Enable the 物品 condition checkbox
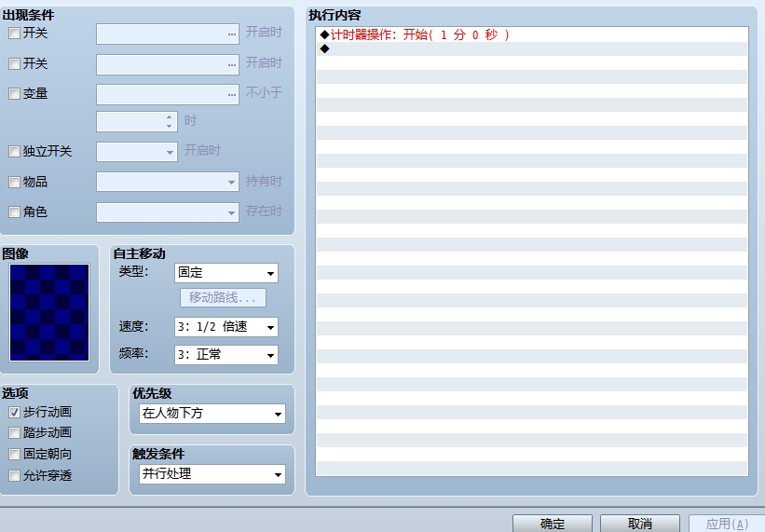 (14, 183)
